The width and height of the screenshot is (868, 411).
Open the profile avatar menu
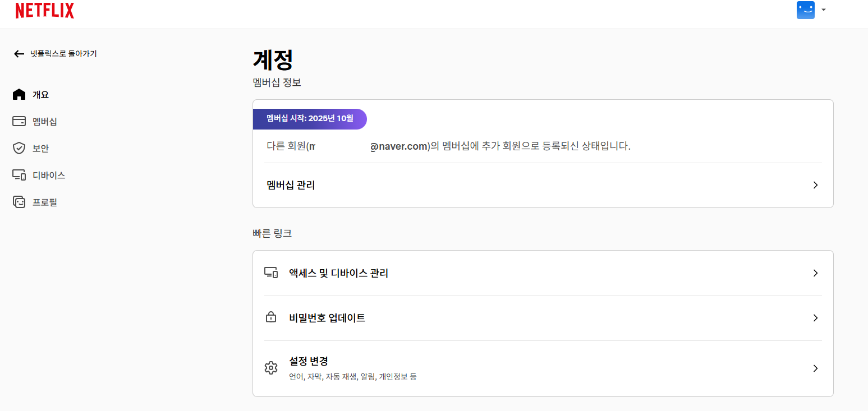click(805, 10)
